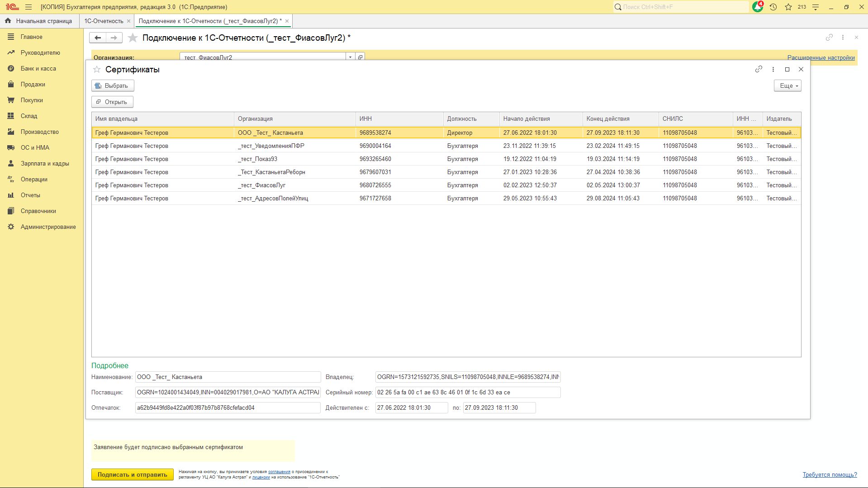Sort by Имя владельца column header
This screenshot has width=868, height=488.
coord(163,118)
